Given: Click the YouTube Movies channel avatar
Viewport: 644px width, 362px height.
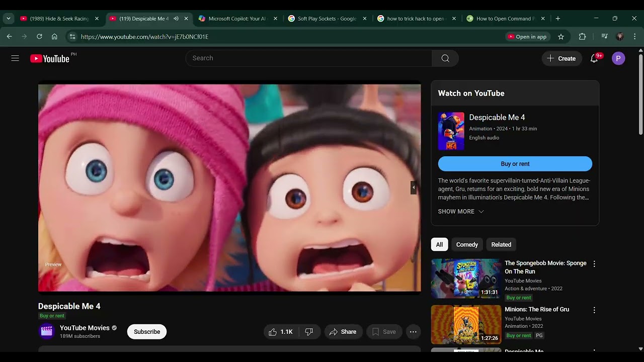Looking at the screenshot, I should pos(46,331).
